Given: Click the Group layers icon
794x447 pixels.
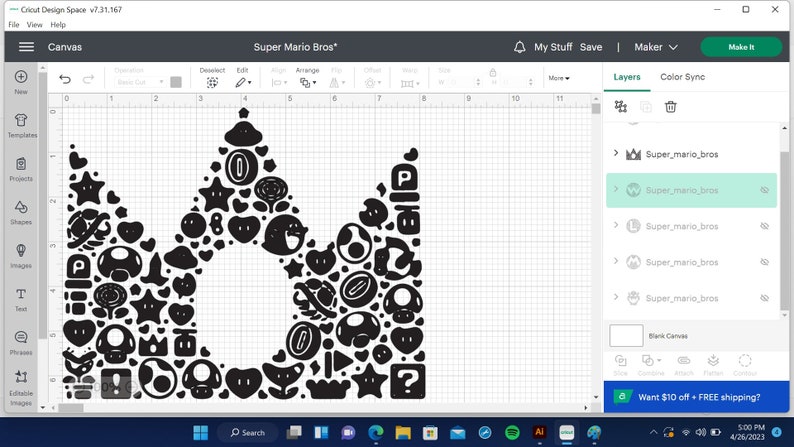Looking at the screenshot, I should pyautogui.click(x=621, y=106).
